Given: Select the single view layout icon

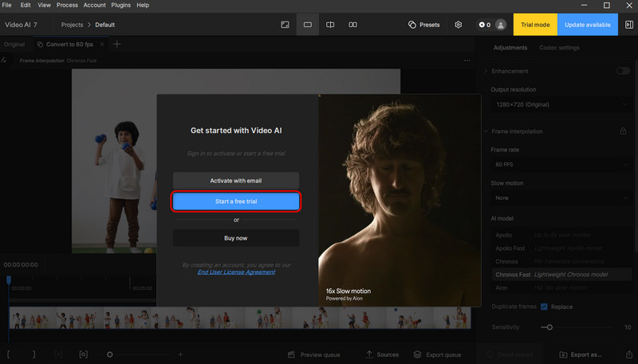Looking at the screenshot, I should click(307, 25).
